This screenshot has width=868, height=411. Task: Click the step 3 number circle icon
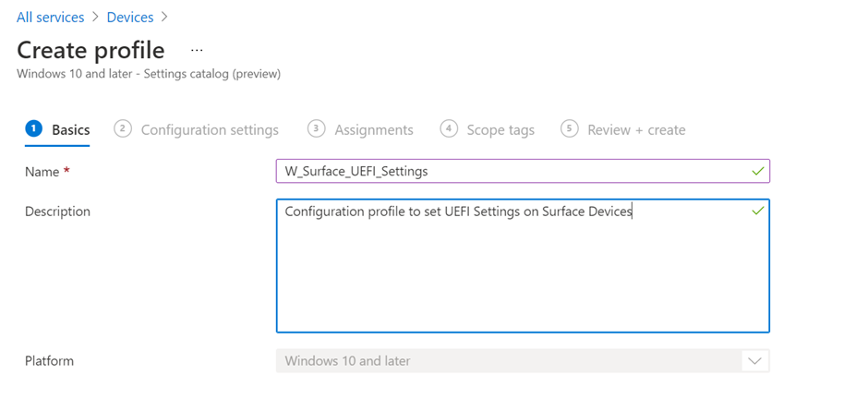[x=317, y=129]
